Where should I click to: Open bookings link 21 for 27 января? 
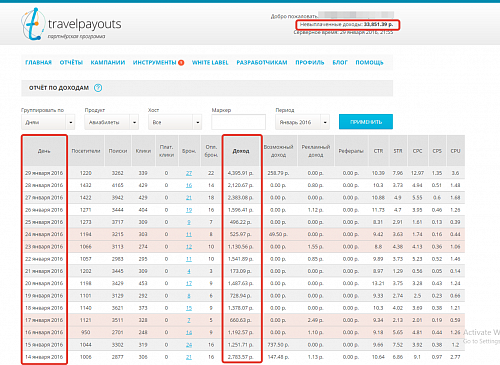coord(189,198)
